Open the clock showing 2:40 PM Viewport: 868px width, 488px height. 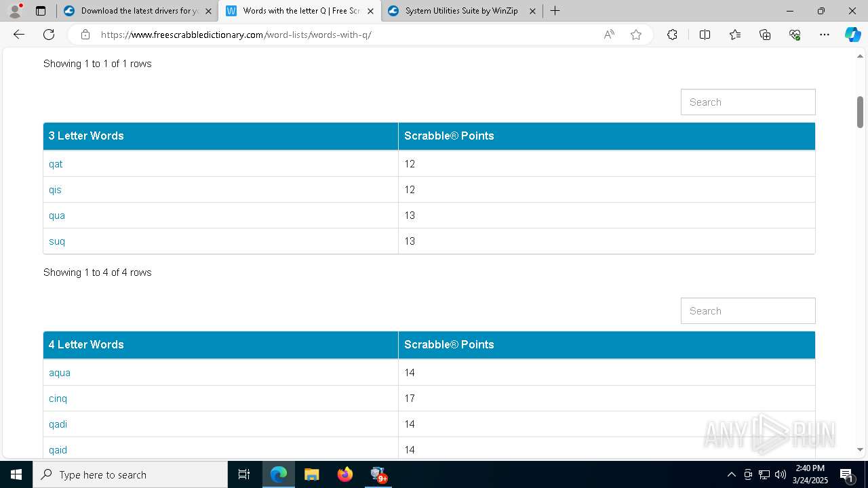coord(810,474)
